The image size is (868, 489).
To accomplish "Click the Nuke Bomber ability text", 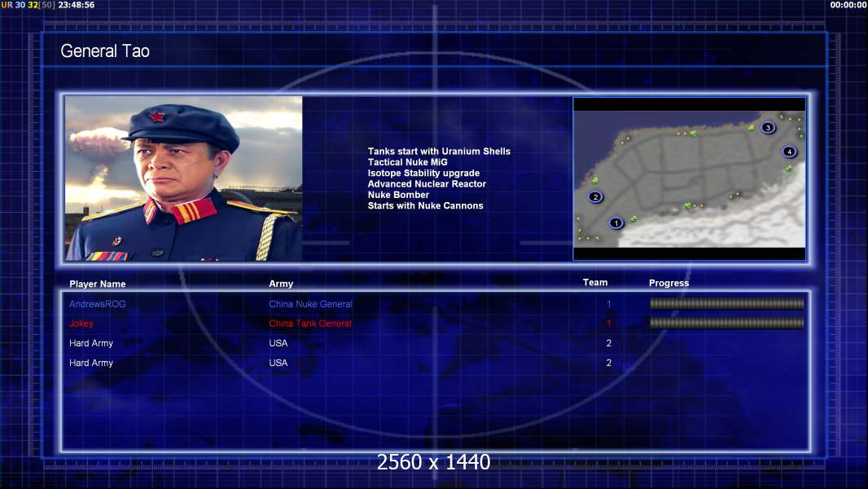I will click(398, 195).
